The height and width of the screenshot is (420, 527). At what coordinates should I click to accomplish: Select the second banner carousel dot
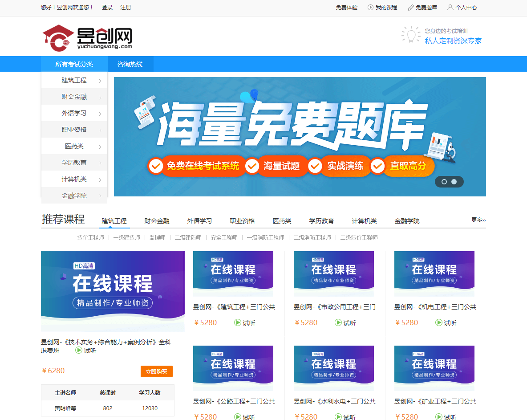point(454,182)
